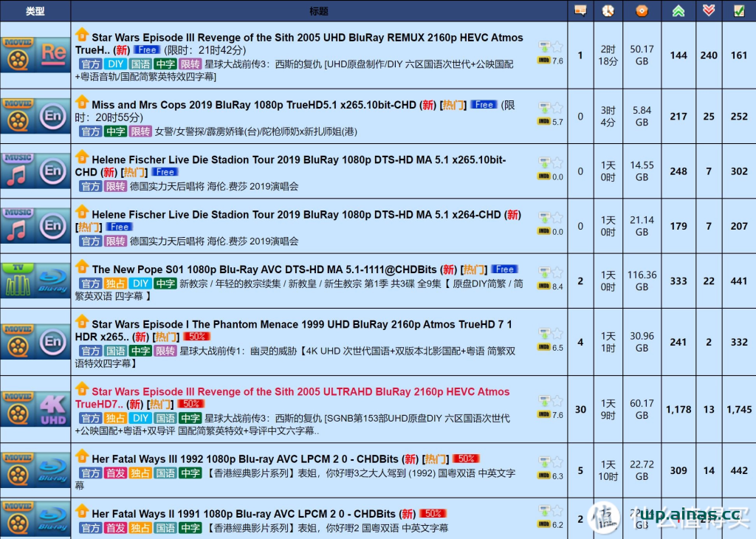Image resolution: width=756 pixels, height=539 pixels.
Task: Bookmark The New Pope with the star
Action: coord(557,272)
